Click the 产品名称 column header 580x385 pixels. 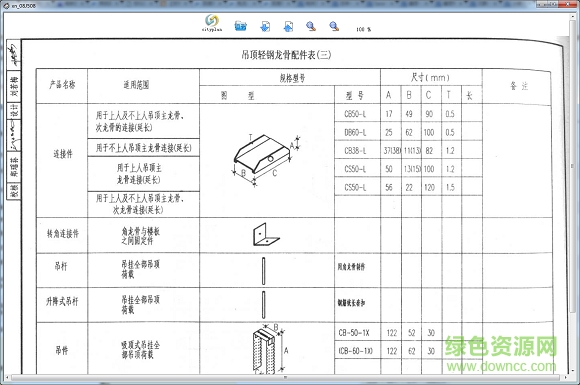[62, 85]
